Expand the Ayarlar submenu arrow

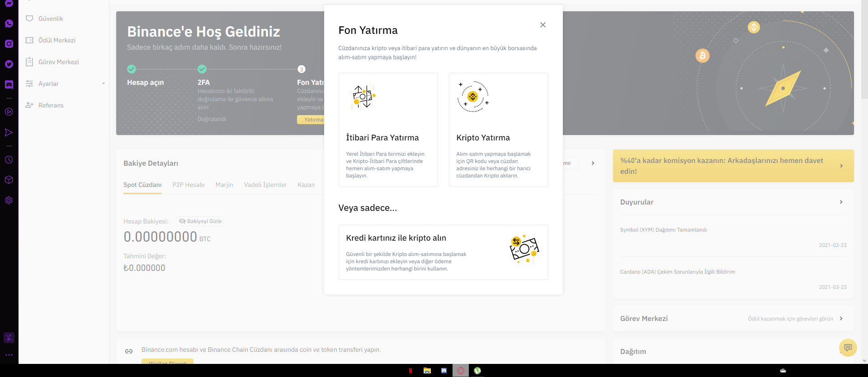click(x=104, y=84)
